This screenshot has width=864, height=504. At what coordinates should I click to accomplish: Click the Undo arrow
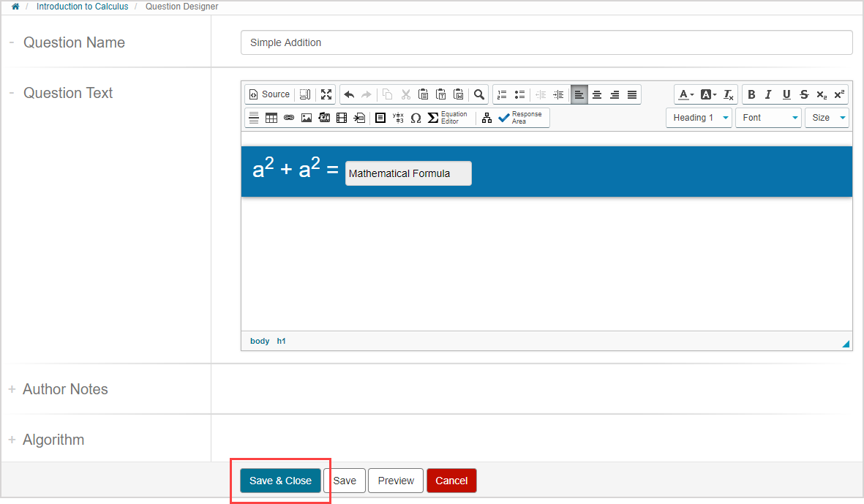tap(349, 94)
